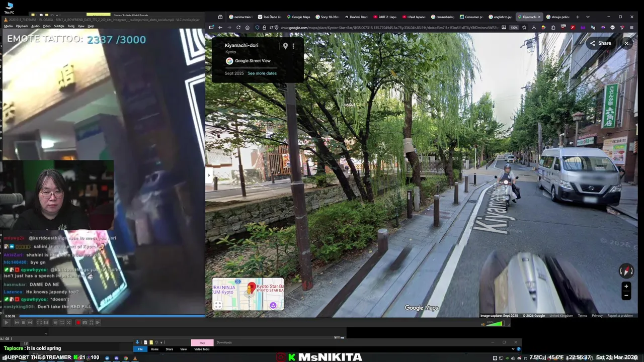Click the browser Back arrow
Screen dimensions: 644x362
[x=220, y=27]
